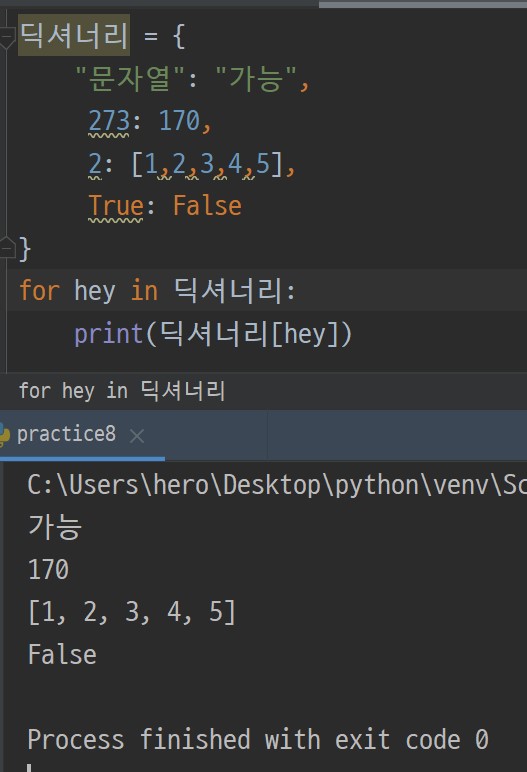Click the False value in code
Screen dimensions: 527x772
click(x=207, y=206)
